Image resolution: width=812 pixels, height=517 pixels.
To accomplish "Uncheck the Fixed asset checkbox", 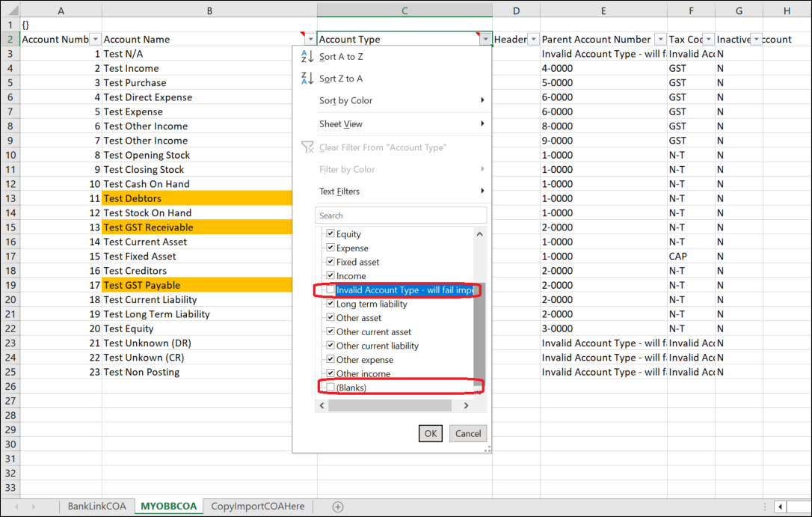I will coord(330,262).
